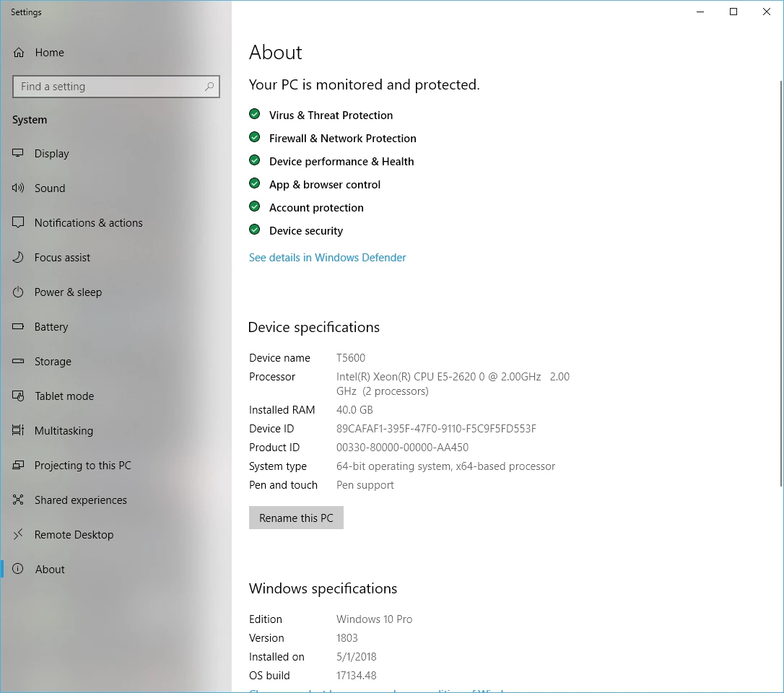Click the Windows specifications heading
This screenshot has height=693, width=784.
[x=323, y=588]
